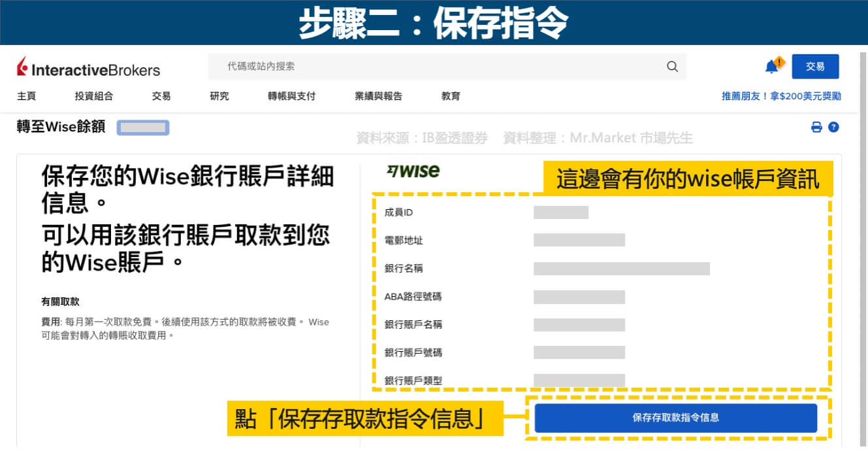Open the 轉帳與支付 menu

click(x=292, y=96)
